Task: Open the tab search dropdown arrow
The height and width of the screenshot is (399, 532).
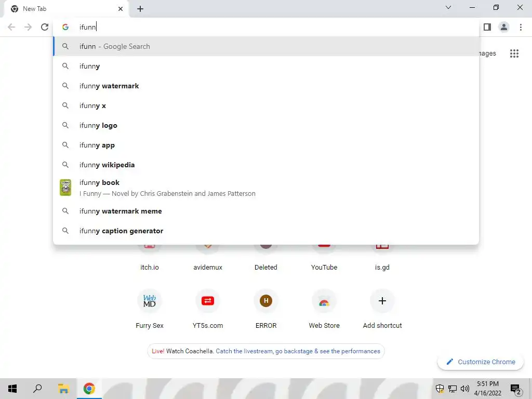Action: pyautogui.click(x=448, y=7)
